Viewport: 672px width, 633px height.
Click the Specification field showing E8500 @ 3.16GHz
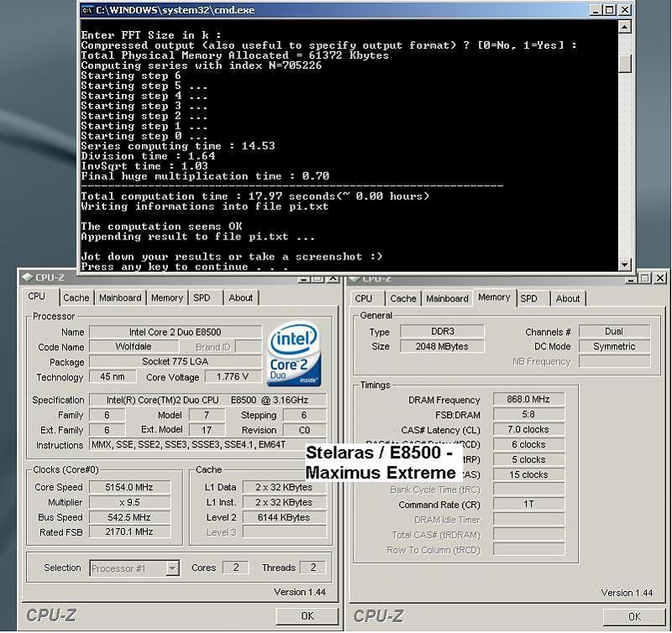point(207,400)
